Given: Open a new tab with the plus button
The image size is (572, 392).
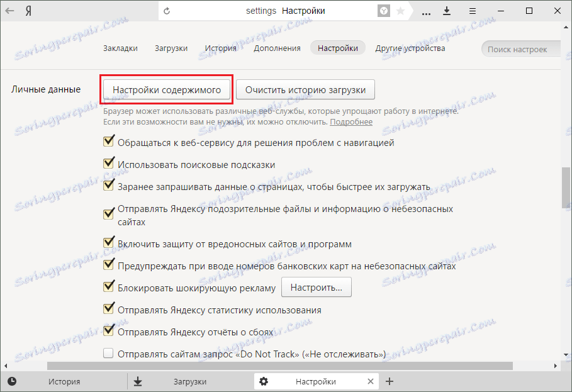Looking at the screenshot, I should [390, 381].
